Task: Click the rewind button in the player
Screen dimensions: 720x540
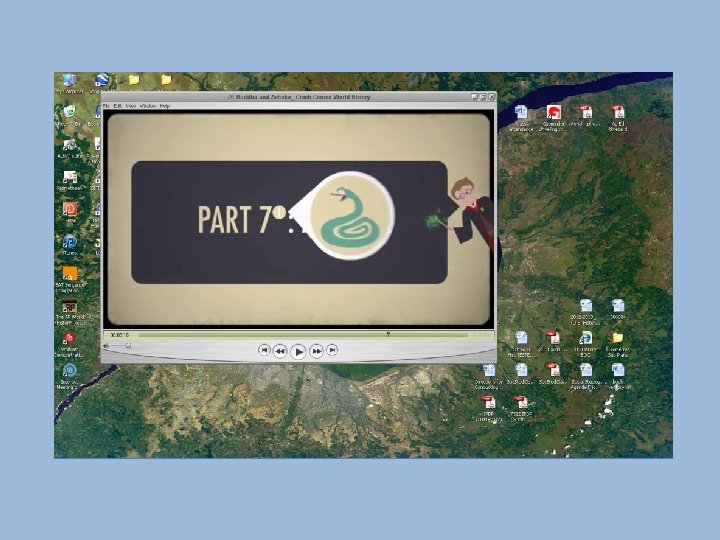Action: (x=280, y=351)
